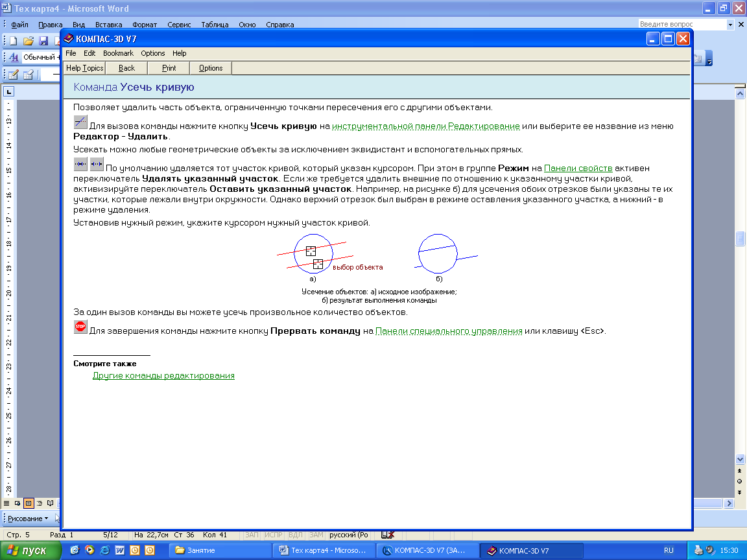This screenshot has width=747, height=560.
Task: Switch Word to Print layout view icon
Action: 29,504
